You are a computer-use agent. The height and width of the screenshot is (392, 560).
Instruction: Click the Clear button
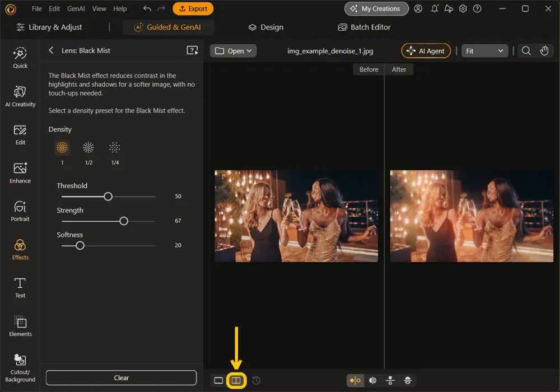(x=121, y=377)
